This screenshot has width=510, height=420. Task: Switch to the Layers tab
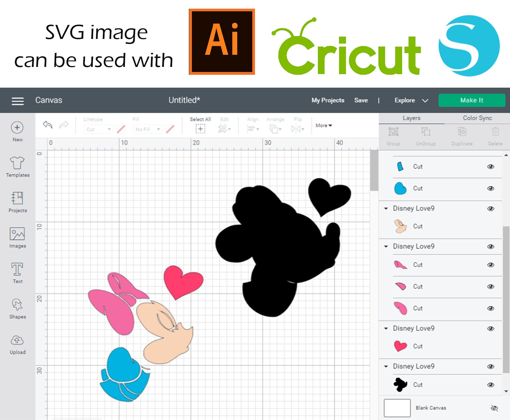point(411,118)
